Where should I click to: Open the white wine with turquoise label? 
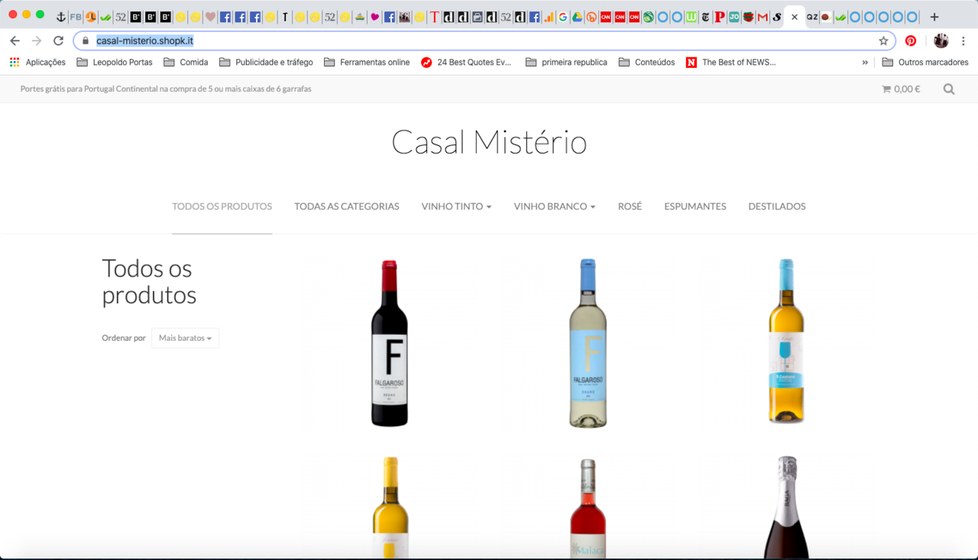pyautogui.click(x=786, y=341)
